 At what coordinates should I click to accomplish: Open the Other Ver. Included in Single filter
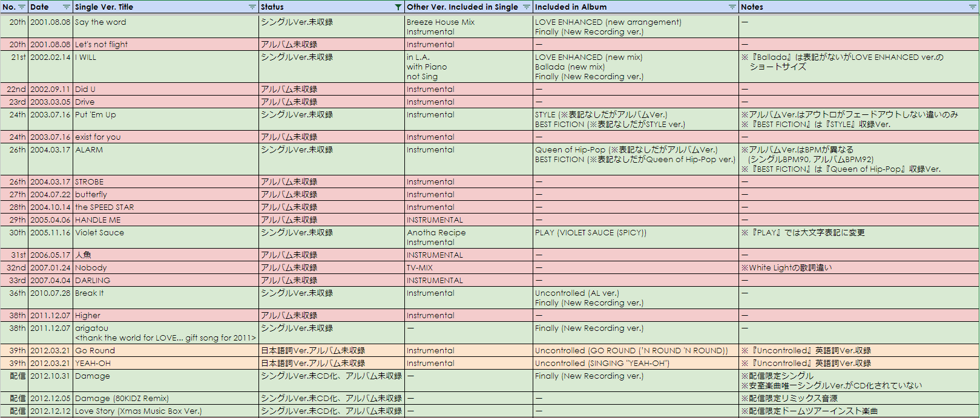click(527, 7)
